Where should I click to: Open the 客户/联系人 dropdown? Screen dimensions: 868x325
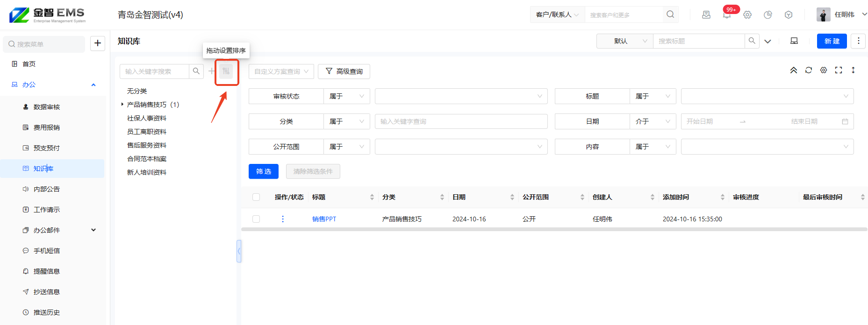558,15
